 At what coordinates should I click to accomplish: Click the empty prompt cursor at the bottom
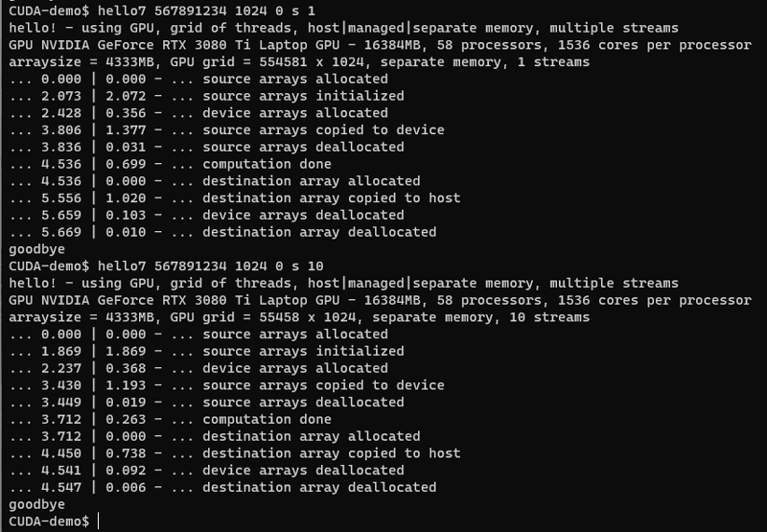[99, 521]
